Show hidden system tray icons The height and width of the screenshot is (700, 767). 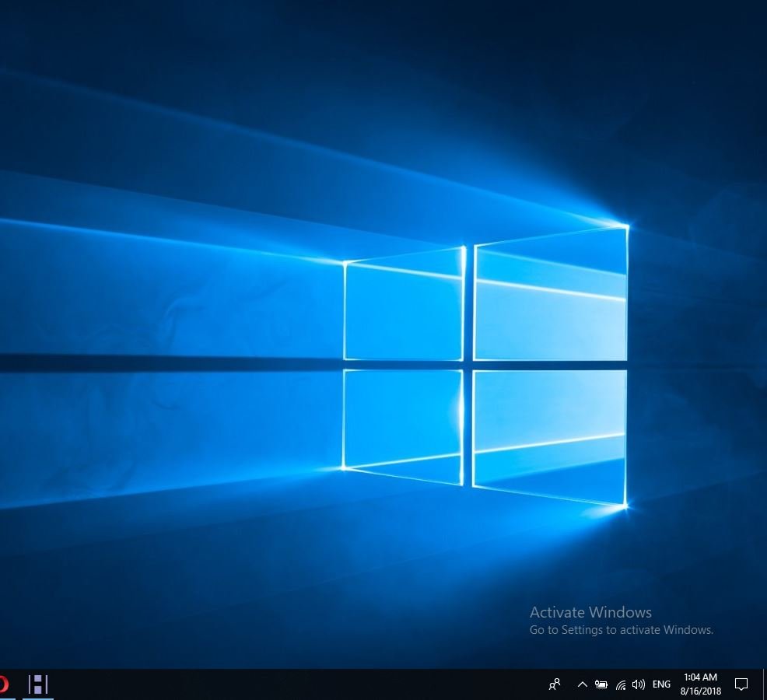click(582, 684)
